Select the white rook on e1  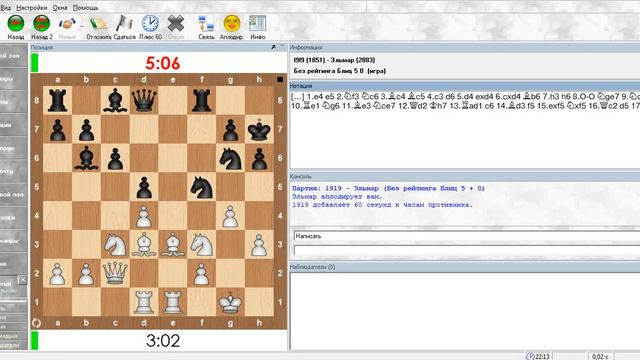click(x=173, y=302)
